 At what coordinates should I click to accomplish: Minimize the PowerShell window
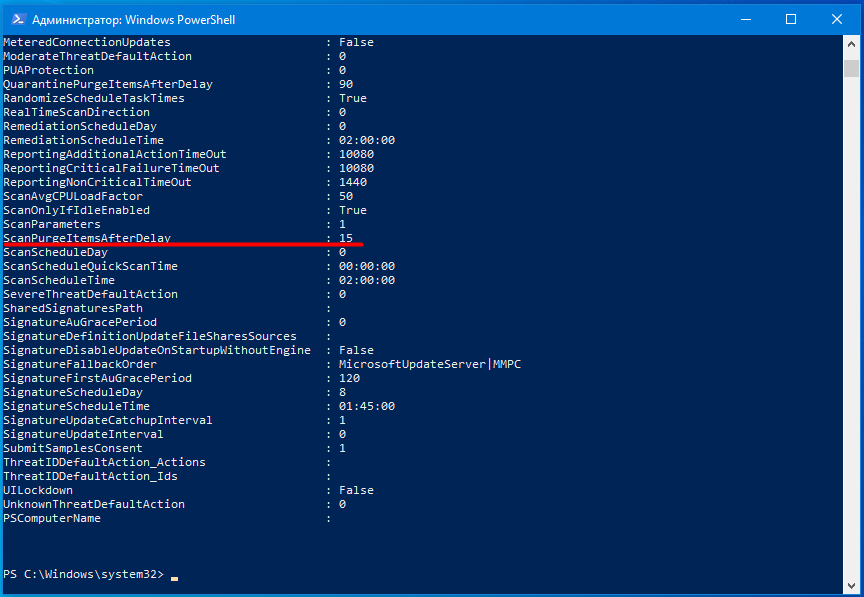745,19
